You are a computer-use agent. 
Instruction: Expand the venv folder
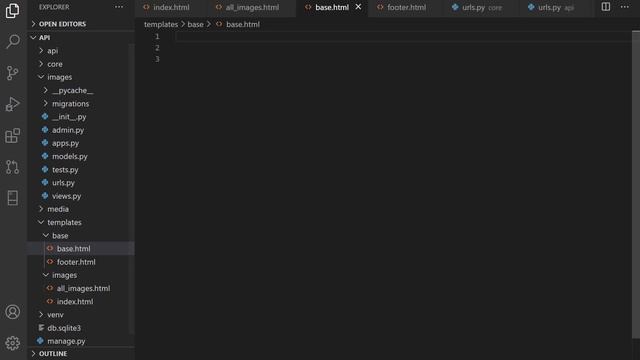81,315
